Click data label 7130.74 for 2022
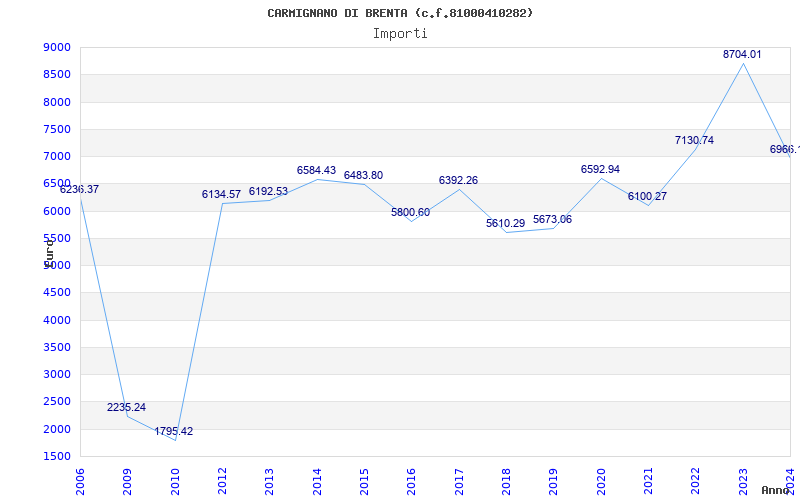 point(694,140)
